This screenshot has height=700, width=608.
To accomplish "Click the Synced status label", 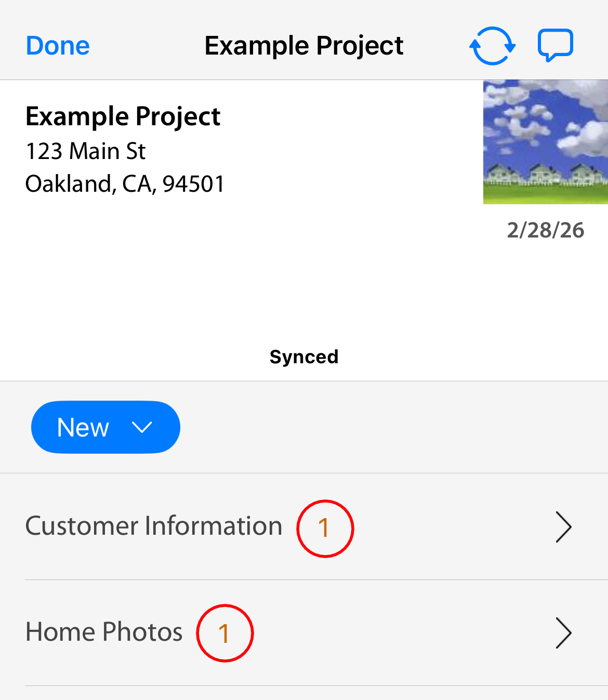I will coord(304,357).
